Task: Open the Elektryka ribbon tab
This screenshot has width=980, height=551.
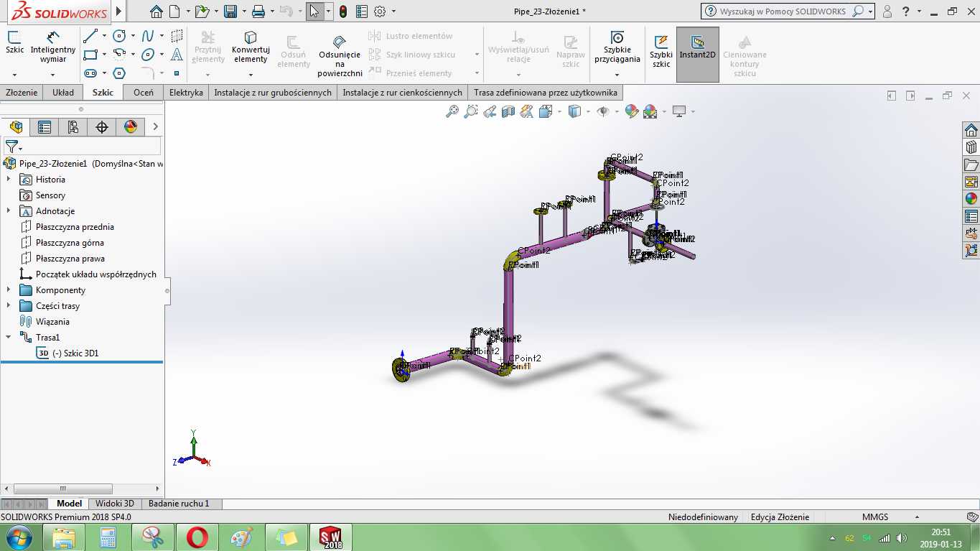Action: pyautogui.click(x=187, y=93)
